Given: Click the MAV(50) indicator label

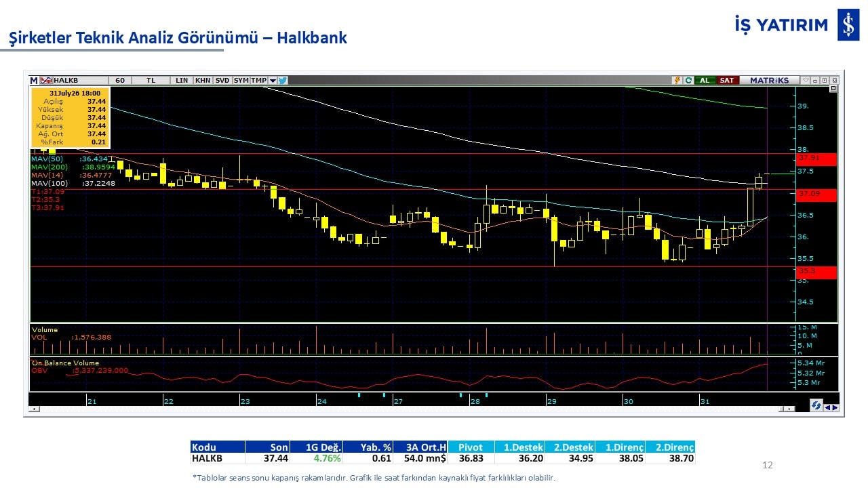Looking at the screenshot, I should pyautogui.click(x=46, y=159).
